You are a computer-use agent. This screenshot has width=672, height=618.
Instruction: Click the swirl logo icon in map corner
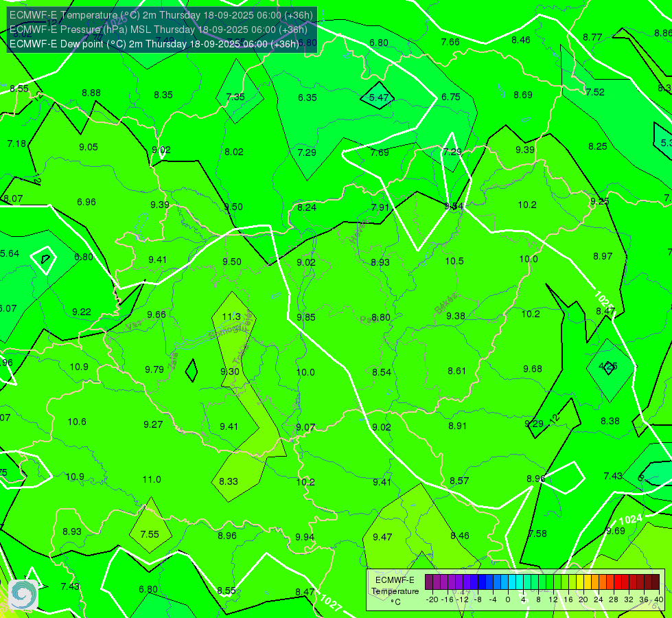tap(23, 595)
